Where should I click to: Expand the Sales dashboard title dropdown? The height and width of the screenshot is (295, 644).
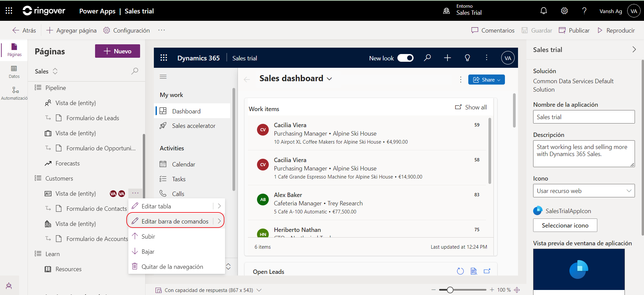pyautogui.click(x=330, y=79)
